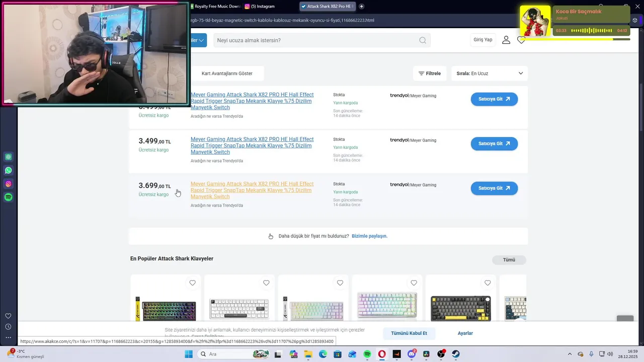644x362 pixels.
Task: Go to seller for the 3.699 TL offer
Action: tap(494, 188)
